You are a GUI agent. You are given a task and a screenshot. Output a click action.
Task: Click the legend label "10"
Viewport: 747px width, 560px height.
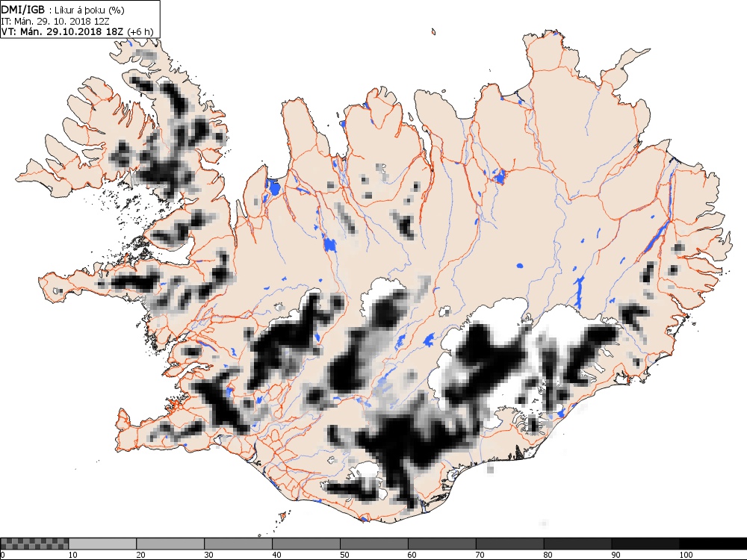click(x=72, y=555)
